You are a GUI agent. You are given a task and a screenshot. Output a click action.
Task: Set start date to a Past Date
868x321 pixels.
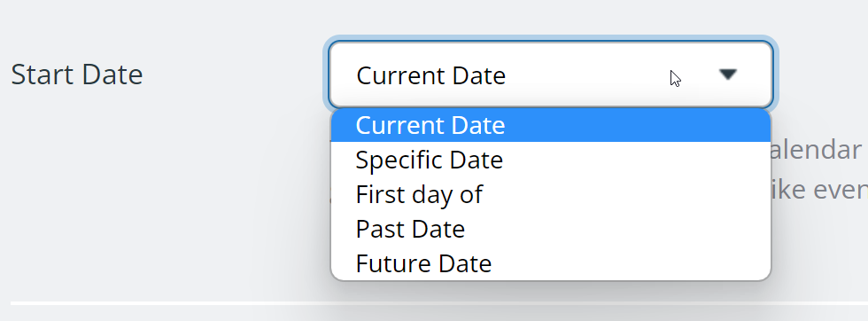point(551,229)
